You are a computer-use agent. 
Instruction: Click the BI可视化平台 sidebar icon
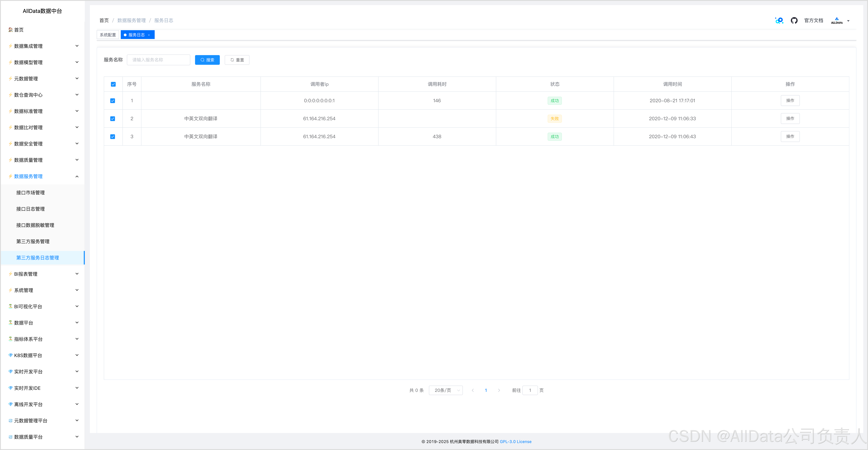coord(11,306)
